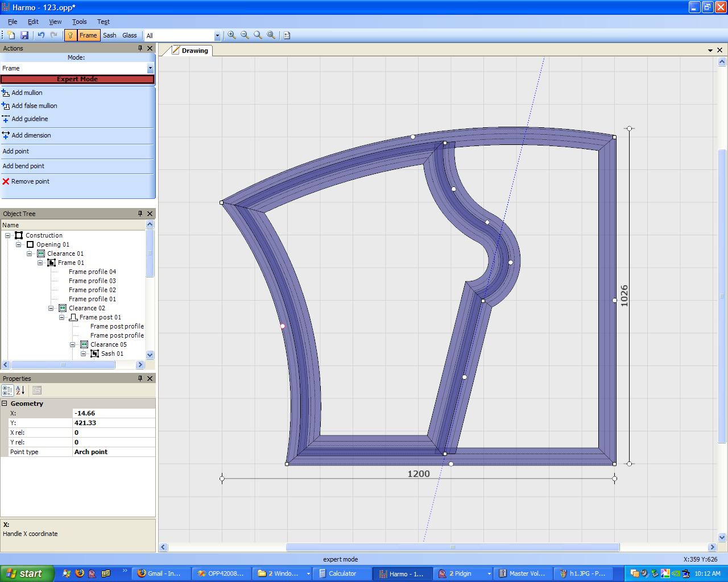Click the Save floppy disk icon
The height and width of the screenshot is (582, 728).
coord(24,35)
